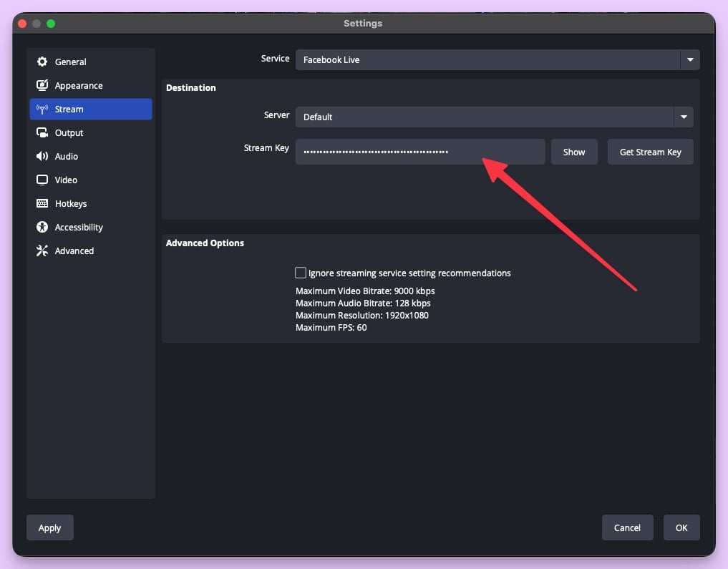Image resolution: width=728 pixels, height=569 pixels.
Task: Click inside the Stream Key field
Action: point(420,152)
